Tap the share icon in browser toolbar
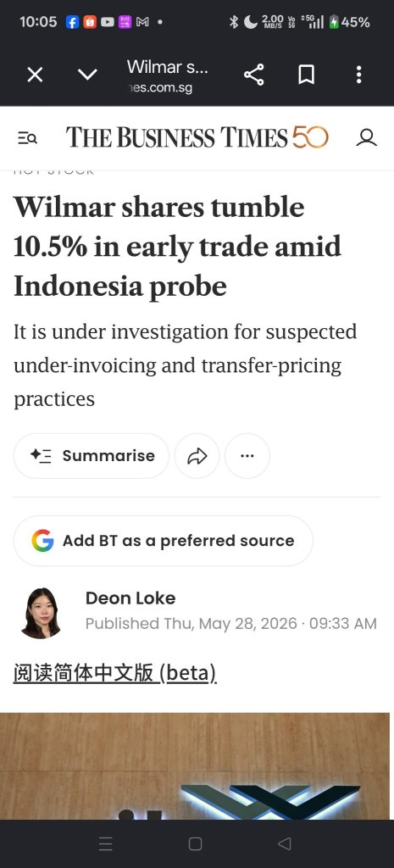 pyautogui.click(x=254, y=75)
